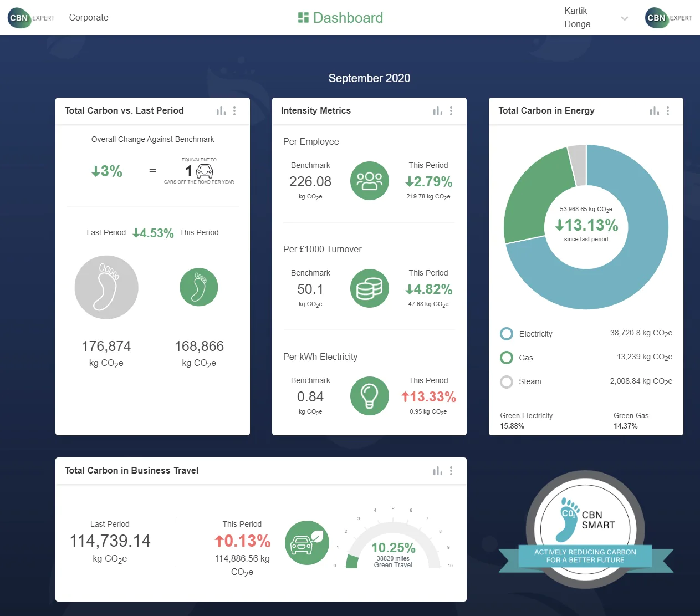The image size is (700, 616).
Task: Click the CBN Expert logo at top left
Action: [32, 18]
